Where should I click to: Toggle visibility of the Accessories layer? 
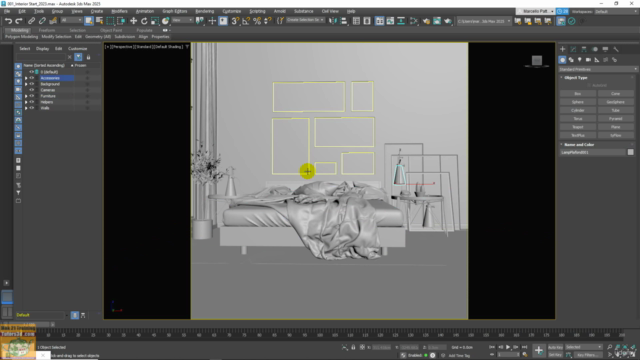coord(31,78)
